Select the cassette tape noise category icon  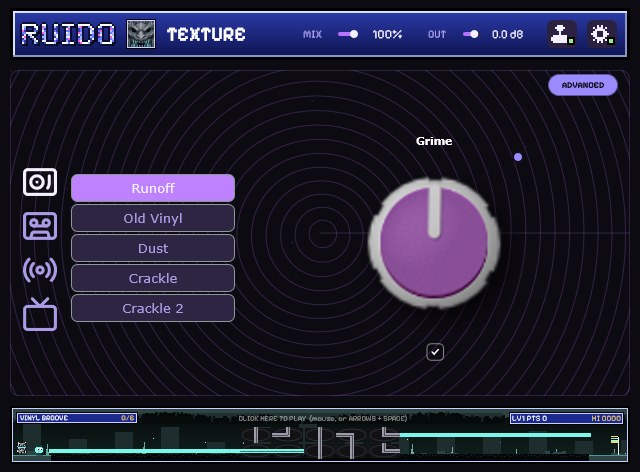click(40, 226)
